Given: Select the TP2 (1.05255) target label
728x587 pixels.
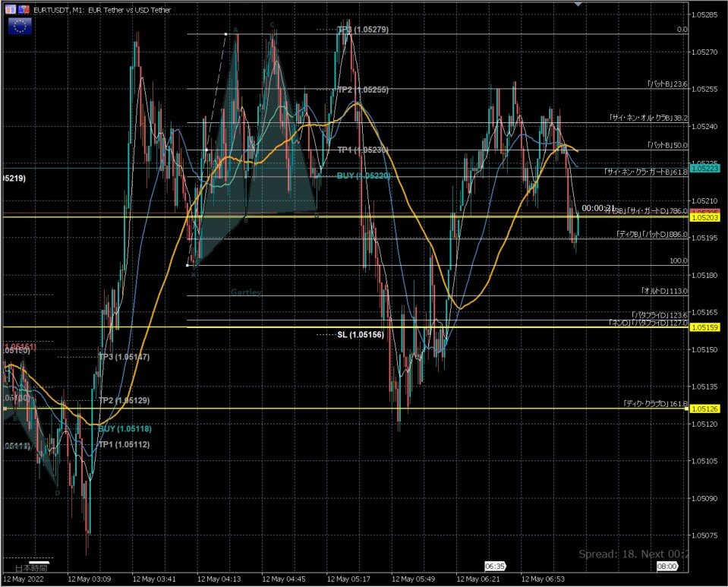Looking at the screenshot, I should tap(363, 90).
